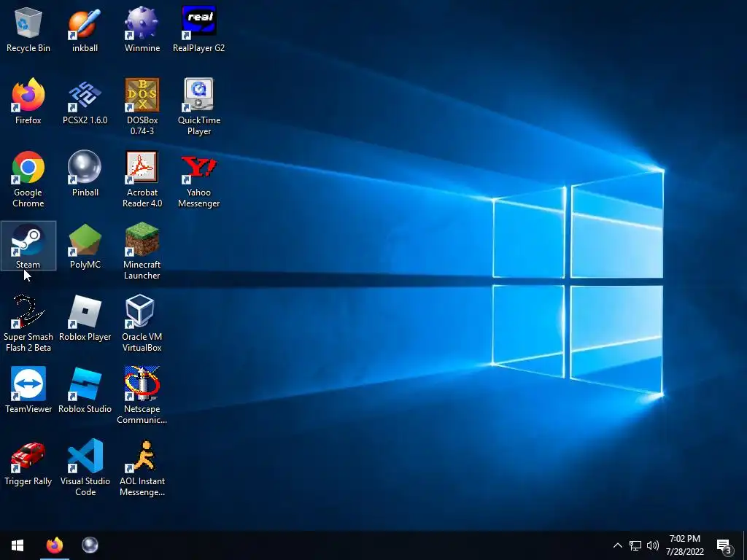Click the Steam desktop shortcut
Screen dimensions: 747x560
tap(28, 246)
